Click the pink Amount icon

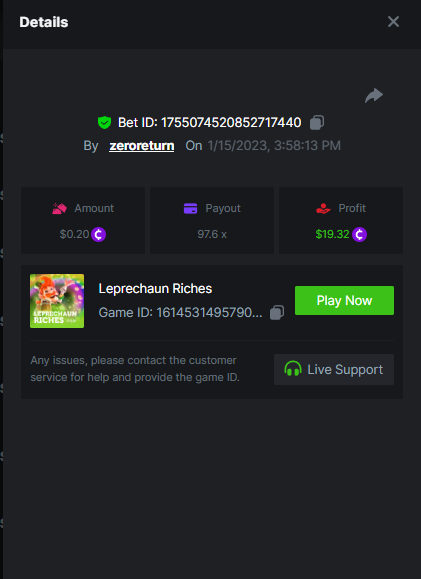[59, 208]
